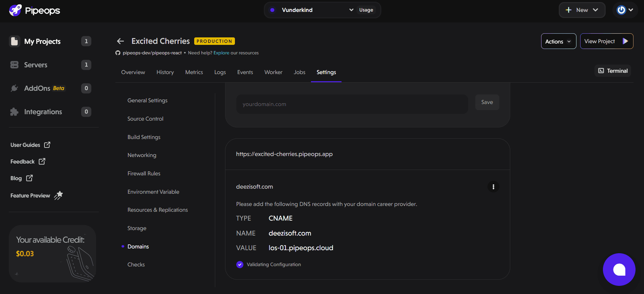Open Resources & Replications settings
Image resolution: width=644 pixels, height=294 pixels.
click(158, 210)
